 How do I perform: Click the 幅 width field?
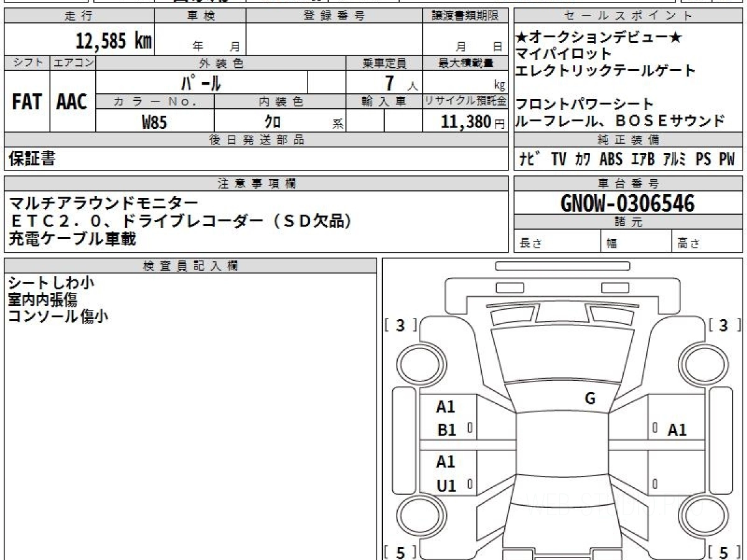pos(637,241)
